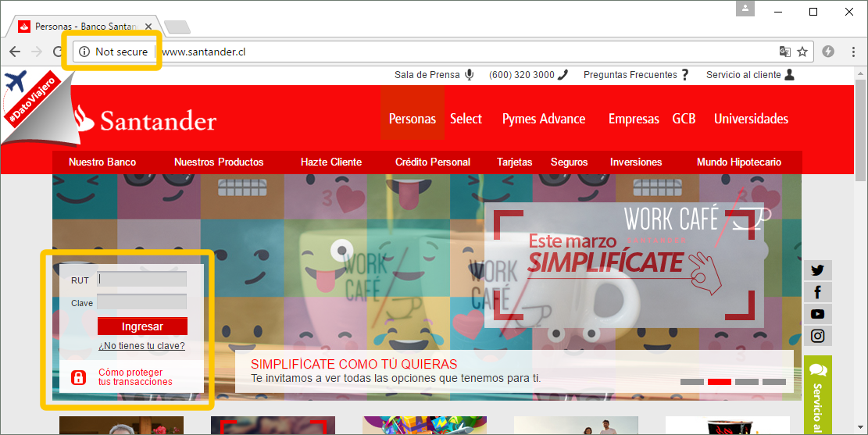Click the browser forward arrow
This screenshot has width=868, height=435.
coord(37,52)
